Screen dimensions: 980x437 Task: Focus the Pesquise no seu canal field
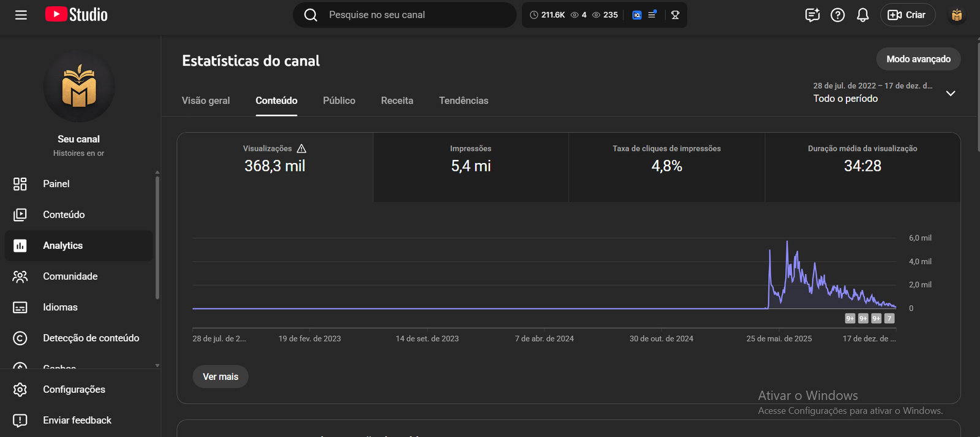point(417,15)
